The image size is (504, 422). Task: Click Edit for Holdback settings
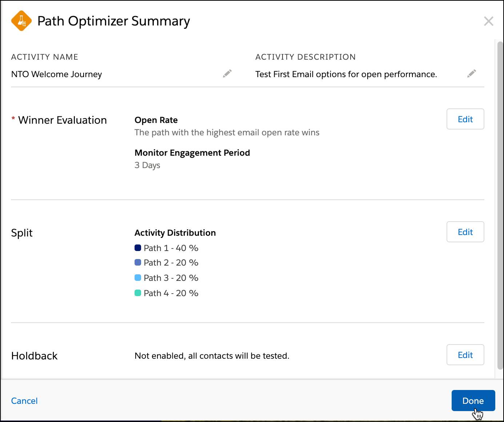465,355
